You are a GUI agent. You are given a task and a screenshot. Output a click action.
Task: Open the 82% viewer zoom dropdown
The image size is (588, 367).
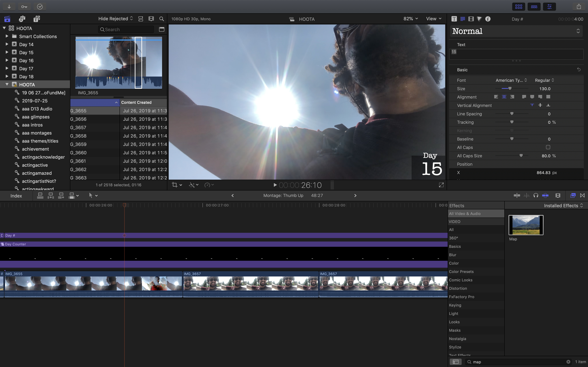[x=410, y=19]
